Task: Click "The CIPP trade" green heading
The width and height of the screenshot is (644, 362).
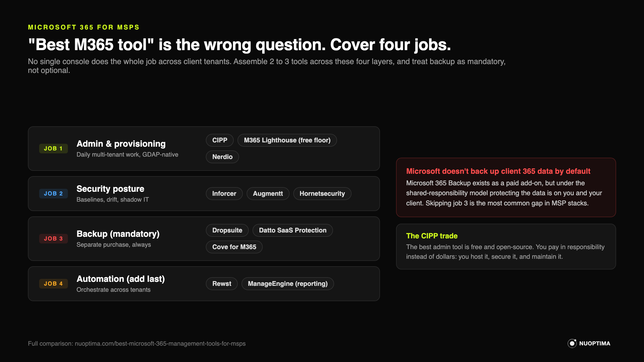Action: point(432,236)
